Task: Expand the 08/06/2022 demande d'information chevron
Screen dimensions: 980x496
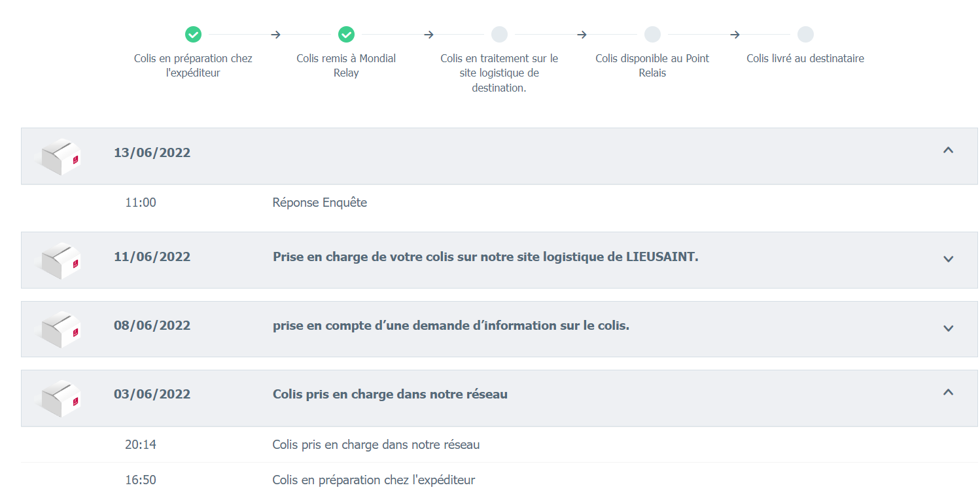Action: pos(948,328)
